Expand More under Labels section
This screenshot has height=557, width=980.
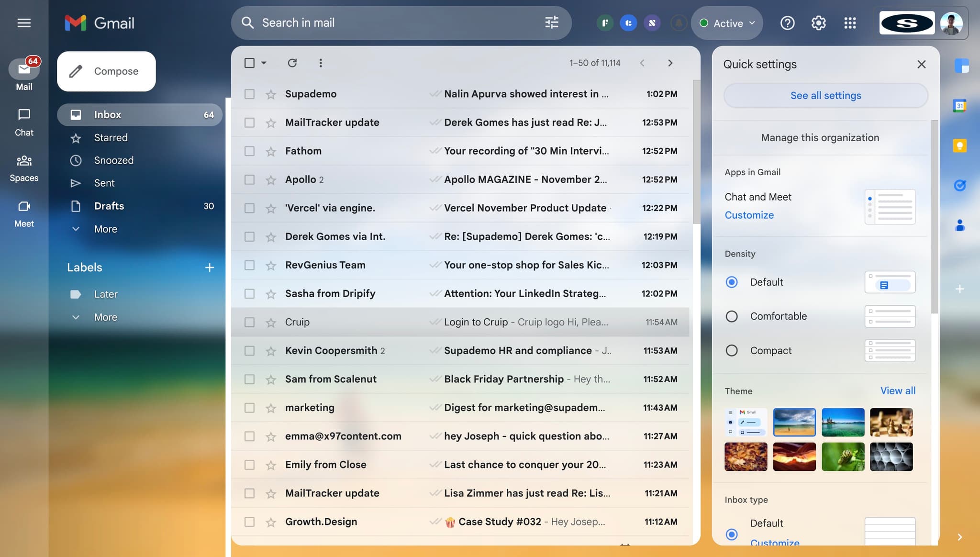(105, 317)
